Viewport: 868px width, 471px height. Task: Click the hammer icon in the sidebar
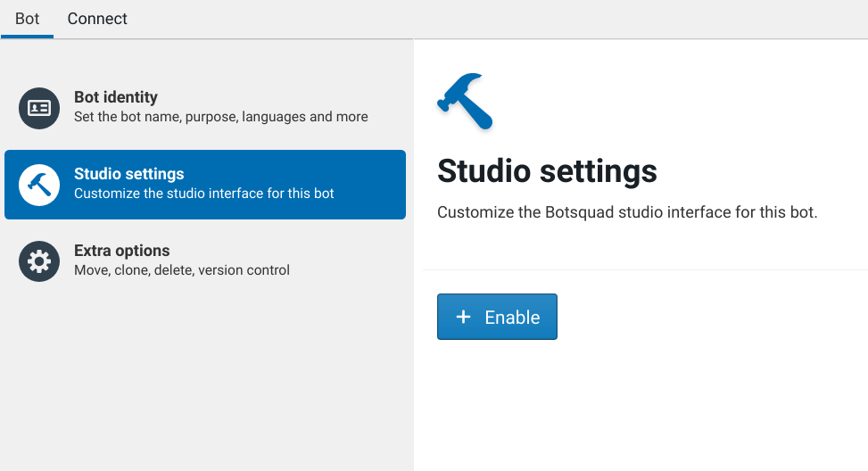click(39, 185)
